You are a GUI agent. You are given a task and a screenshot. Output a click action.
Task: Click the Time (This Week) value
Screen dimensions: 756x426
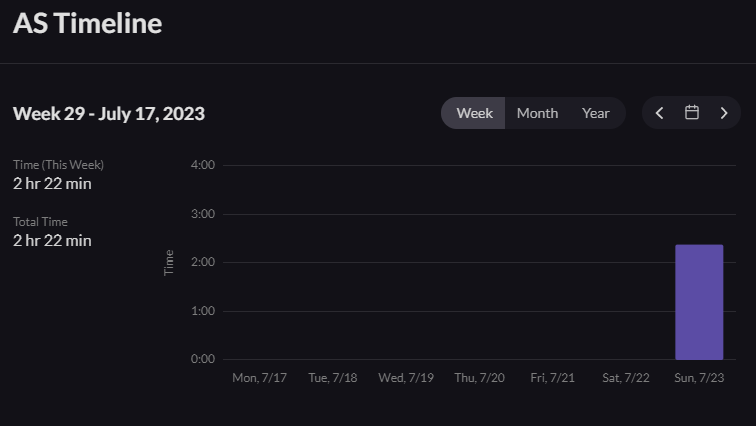point(52,183)
